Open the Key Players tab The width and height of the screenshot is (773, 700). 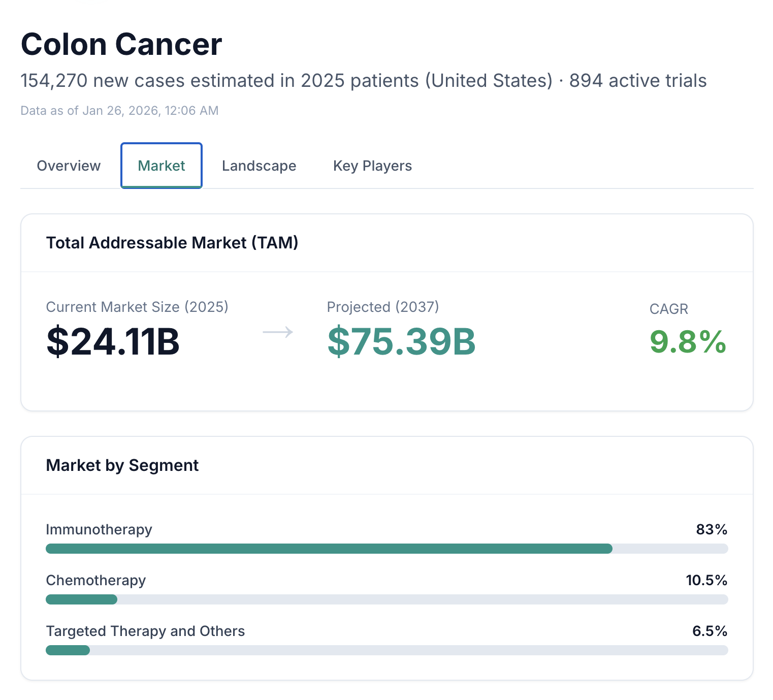[372, 165]
